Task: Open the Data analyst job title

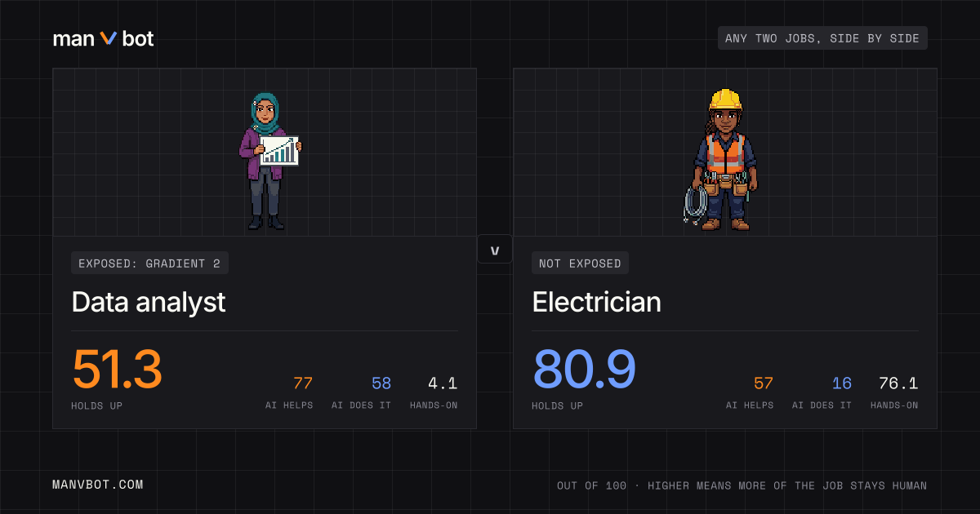Action: (149, 303)
